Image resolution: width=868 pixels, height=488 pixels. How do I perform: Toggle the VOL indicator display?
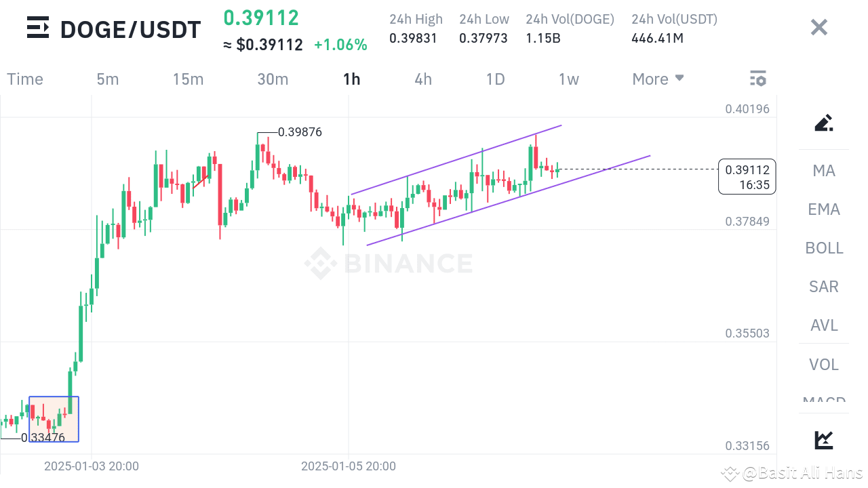coord(823,365)
